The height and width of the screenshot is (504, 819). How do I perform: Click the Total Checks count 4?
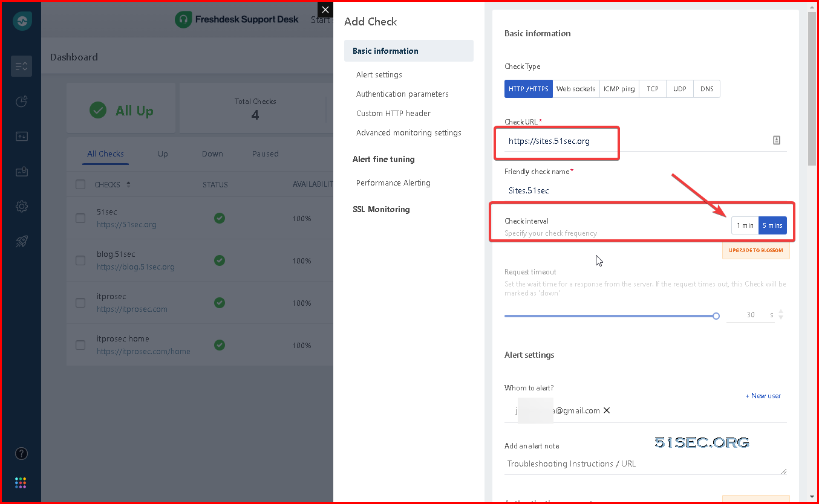(x=255, y=115)
